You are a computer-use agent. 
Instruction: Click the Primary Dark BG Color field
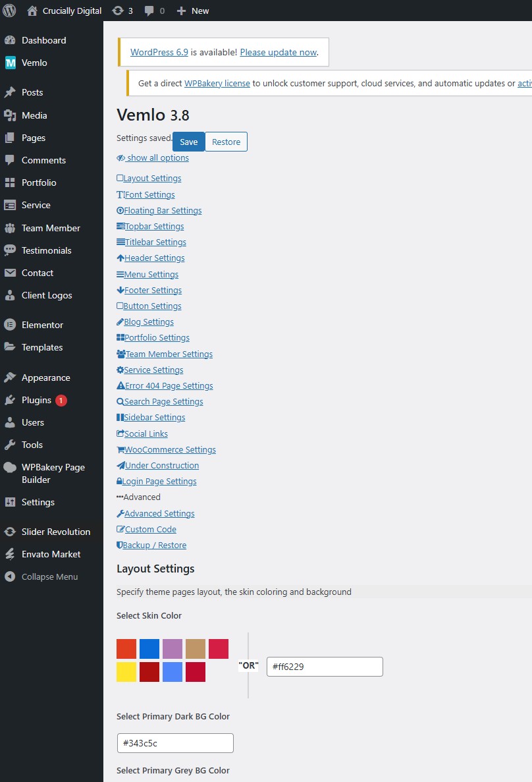tap(175, 743)
